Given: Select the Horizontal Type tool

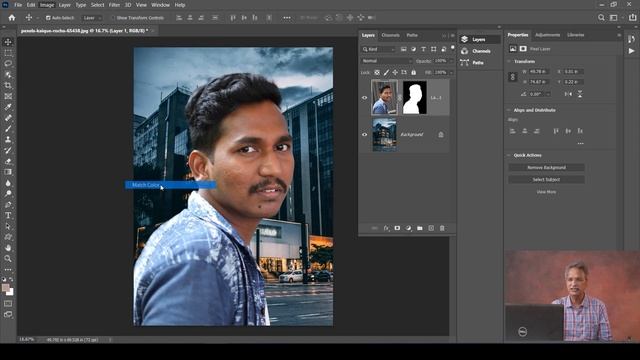Looking at the screenshot, I should [x=8, y=215].
